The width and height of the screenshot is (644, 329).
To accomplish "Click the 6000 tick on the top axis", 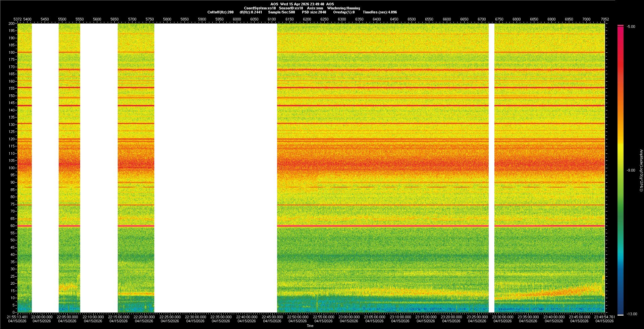I will click(237, 19).
